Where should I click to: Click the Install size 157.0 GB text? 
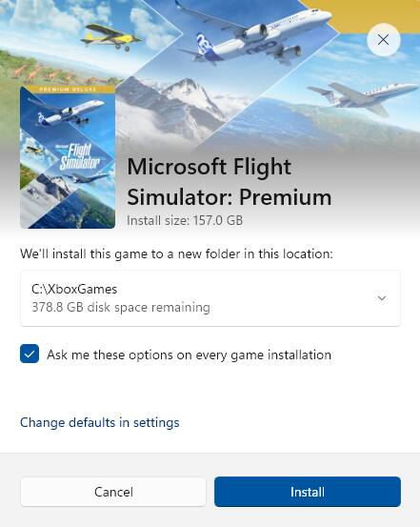(185, 220)
